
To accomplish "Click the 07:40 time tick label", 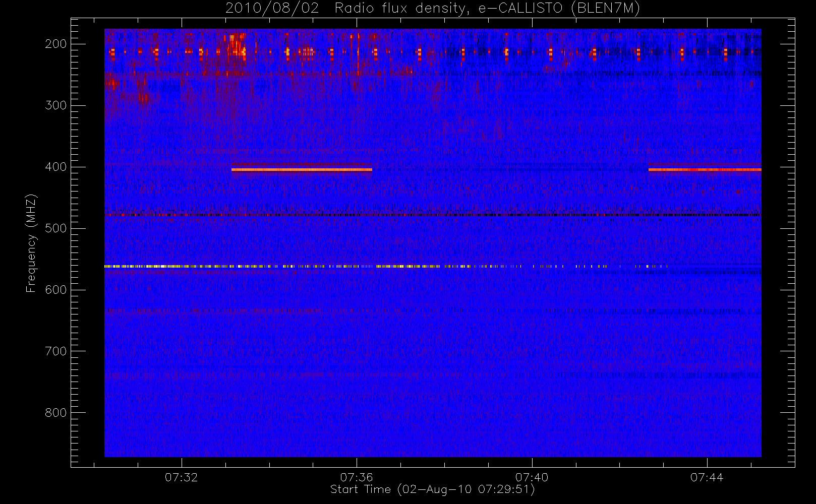I will (532, 477).
